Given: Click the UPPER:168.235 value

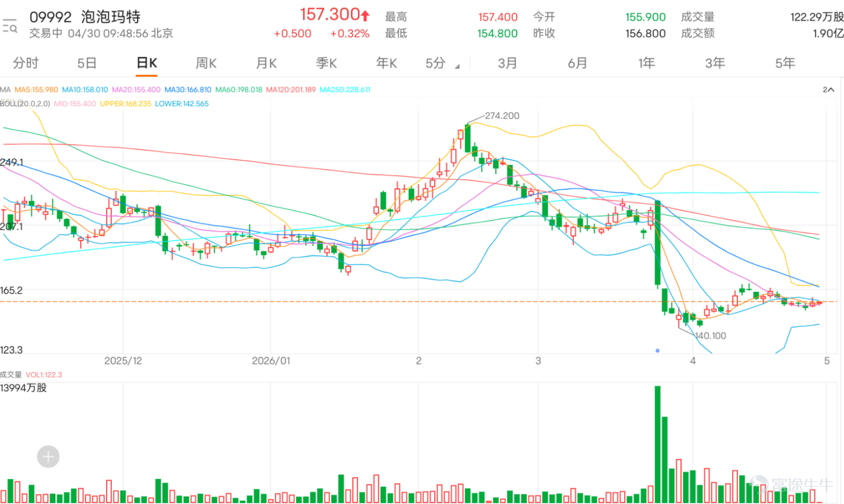Looking at the screenshot, I should click(x=126, y=104).
